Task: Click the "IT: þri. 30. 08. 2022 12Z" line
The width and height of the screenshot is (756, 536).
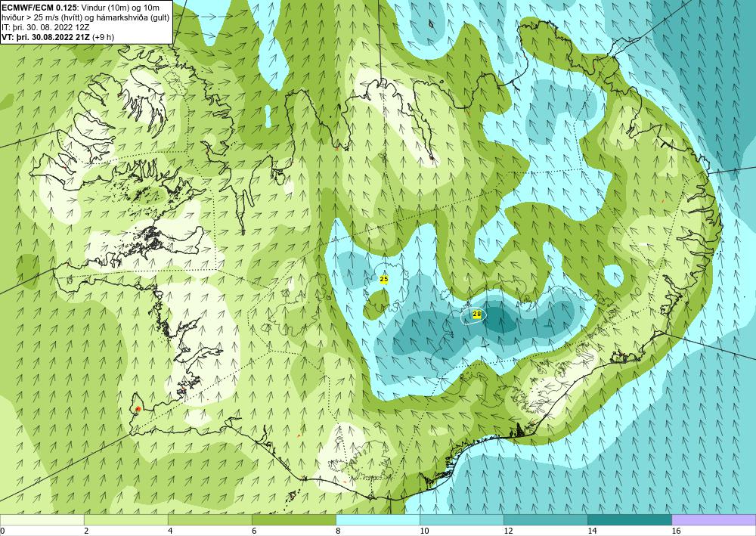Action: (x=46, y=27)
